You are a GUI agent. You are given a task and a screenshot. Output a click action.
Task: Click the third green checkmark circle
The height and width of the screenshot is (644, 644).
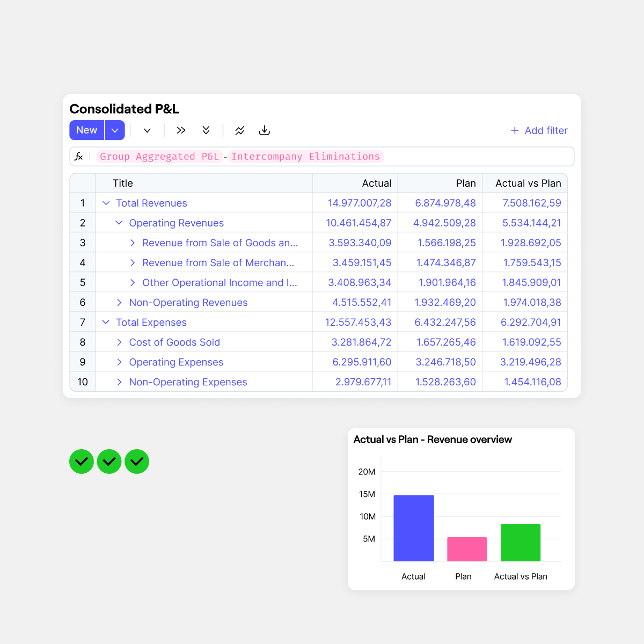pos(137,462)
